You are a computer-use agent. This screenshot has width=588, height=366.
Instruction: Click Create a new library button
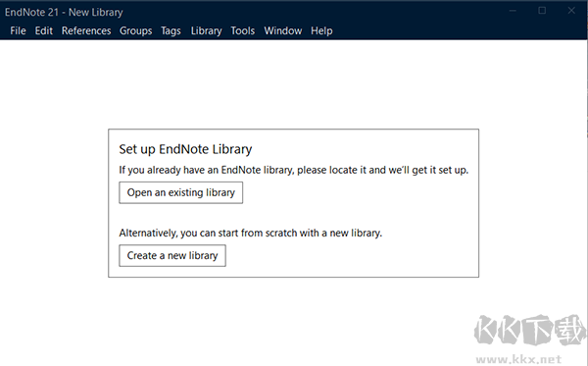pyautogui.click(x=172, y=256)
